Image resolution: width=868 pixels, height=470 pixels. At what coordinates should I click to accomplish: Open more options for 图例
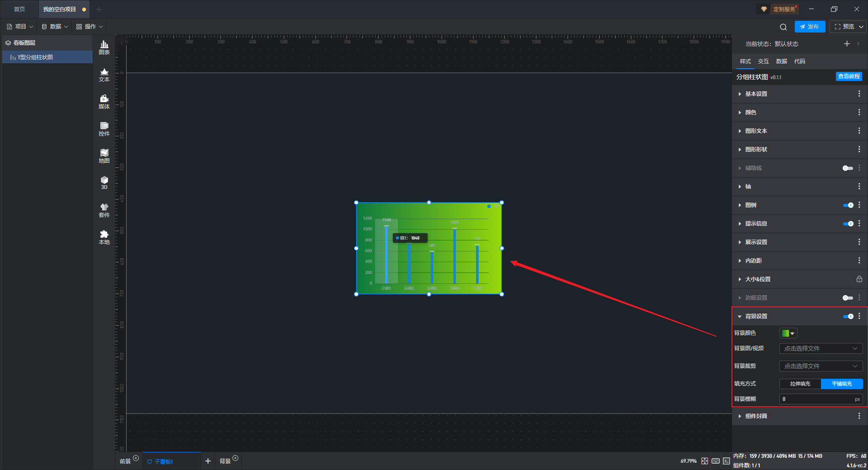[859, 205]
